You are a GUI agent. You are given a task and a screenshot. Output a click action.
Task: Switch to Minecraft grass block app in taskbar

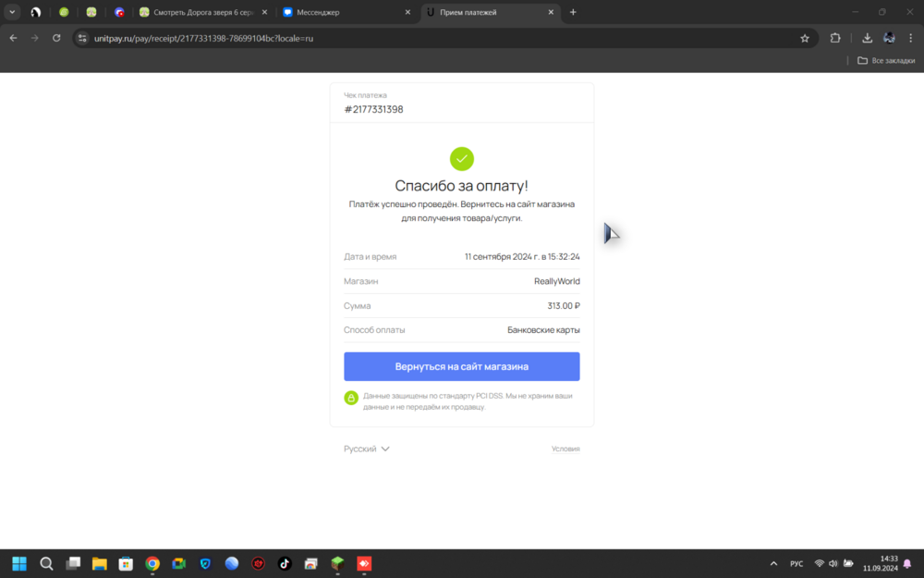point(337,564)
